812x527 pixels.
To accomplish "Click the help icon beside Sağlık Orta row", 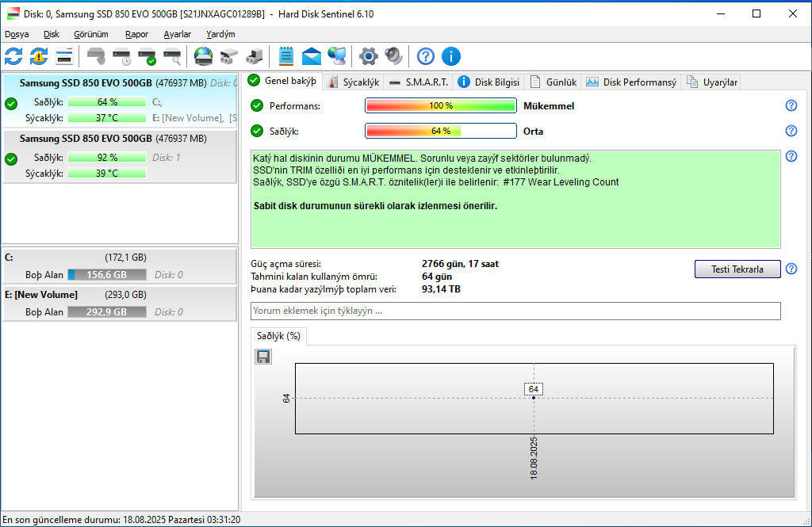I will 791,131.
